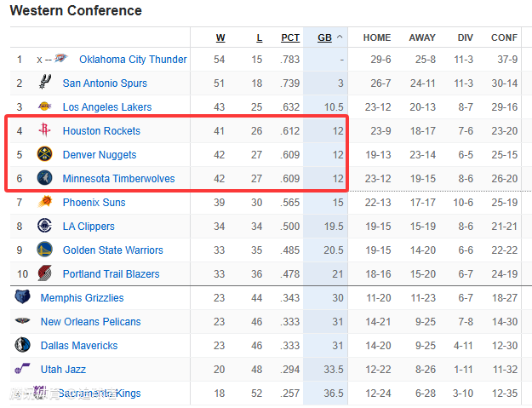
Task: Click the Phoenix Suns logo icon
Action: 44,203
